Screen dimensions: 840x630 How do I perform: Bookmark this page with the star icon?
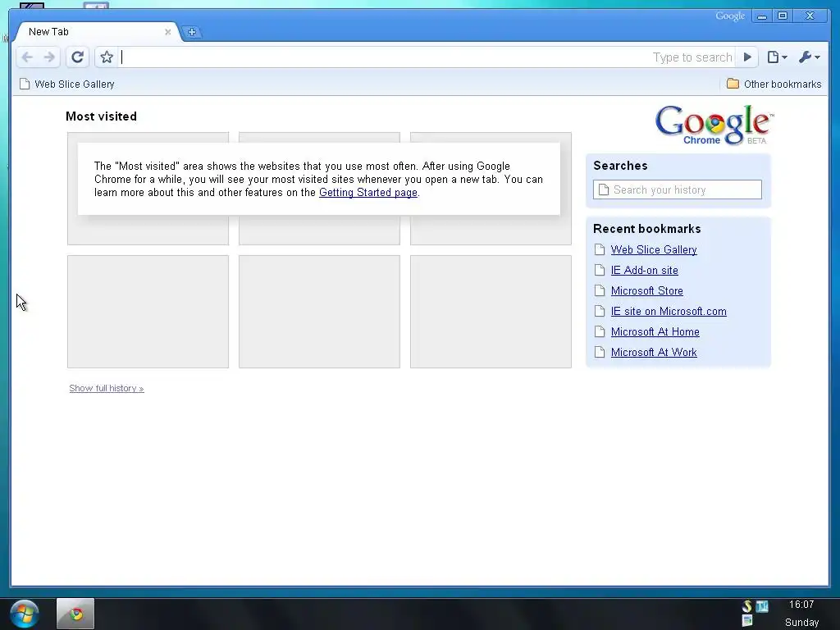107,57
